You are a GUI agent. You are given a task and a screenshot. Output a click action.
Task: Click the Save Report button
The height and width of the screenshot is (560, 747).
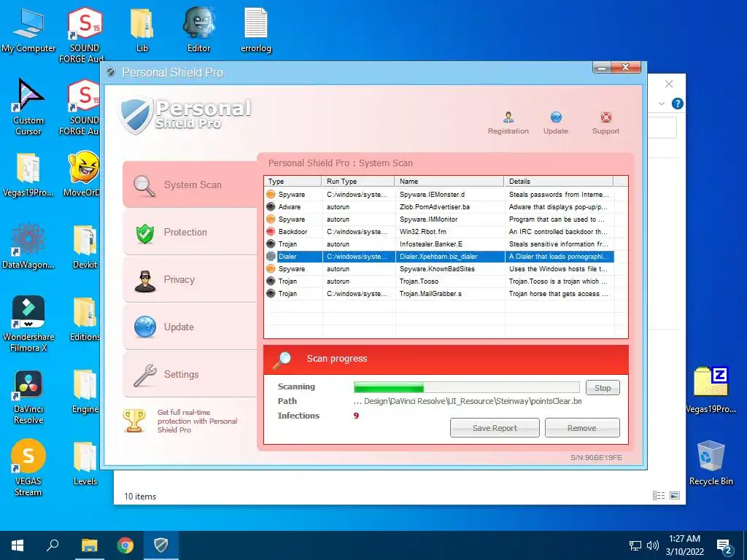[x=495, y=427]
